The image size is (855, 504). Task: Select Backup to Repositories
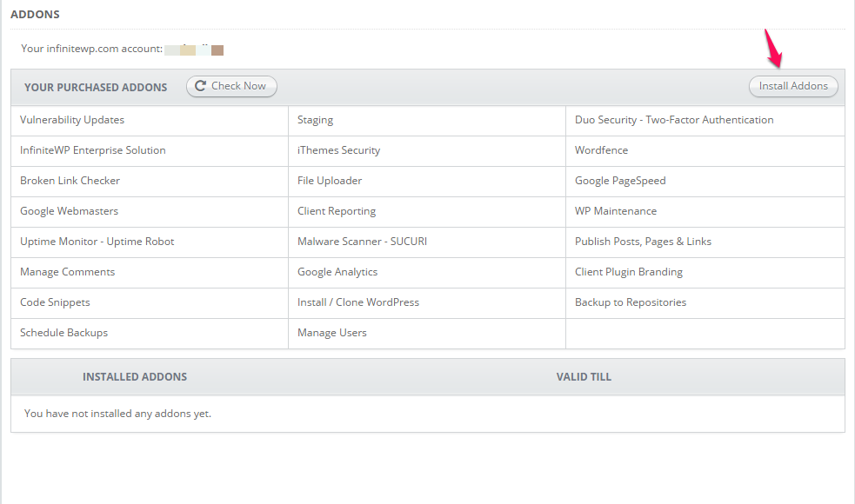[x=631, y=302]
